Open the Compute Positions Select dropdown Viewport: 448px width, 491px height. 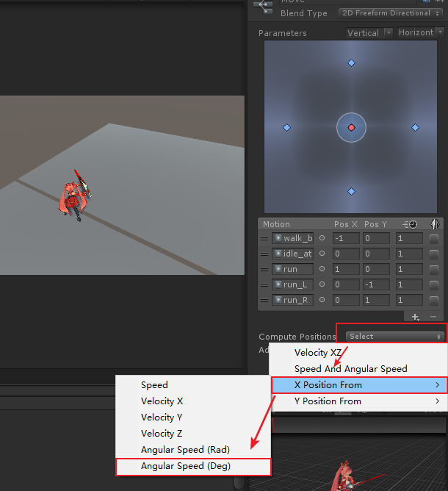[x=394, y=337]
